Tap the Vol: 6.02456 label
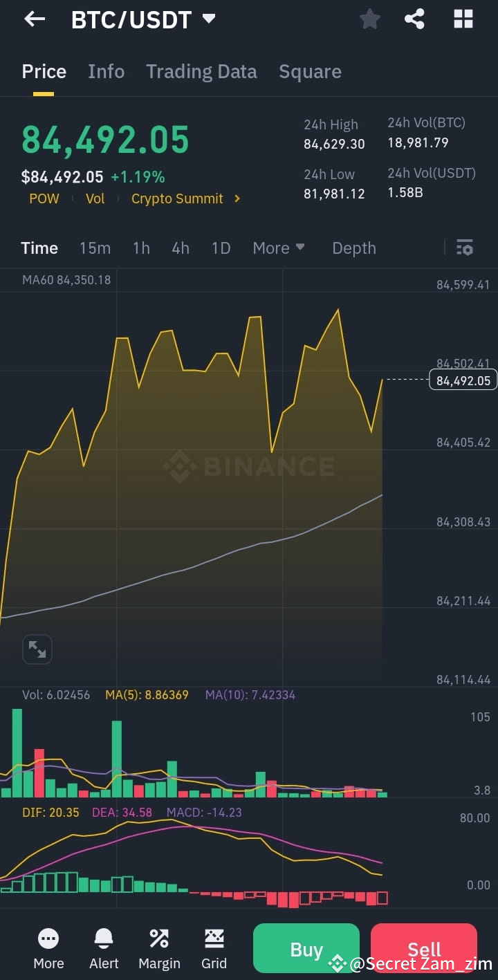 point(56,695)
